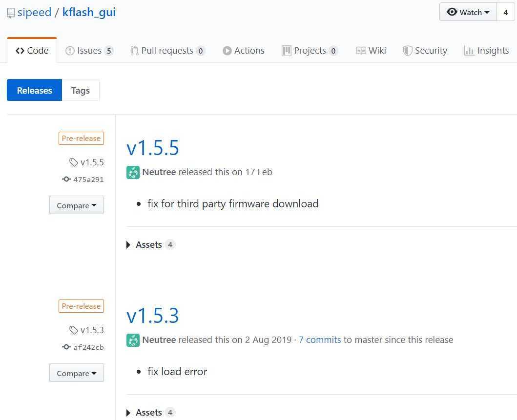The height and width of the screenshot is (420, 517).
Task: Open the kflash_gui repository link
Action: click(89, 13)
